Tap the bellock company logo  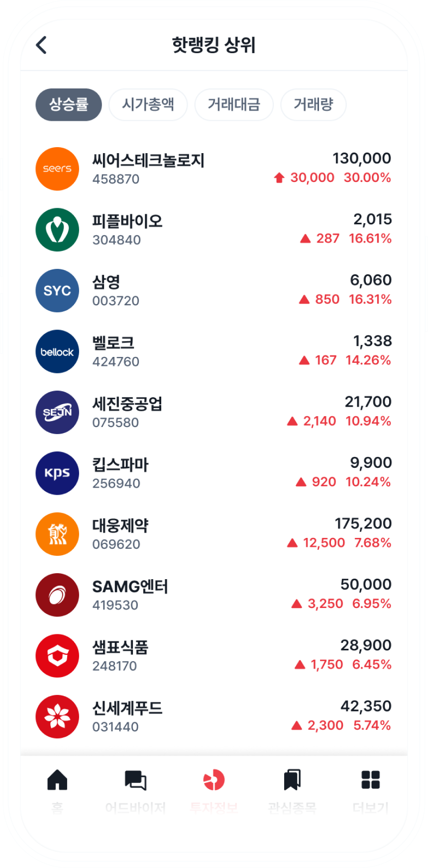pyautogui.click(x=57, y=351)
